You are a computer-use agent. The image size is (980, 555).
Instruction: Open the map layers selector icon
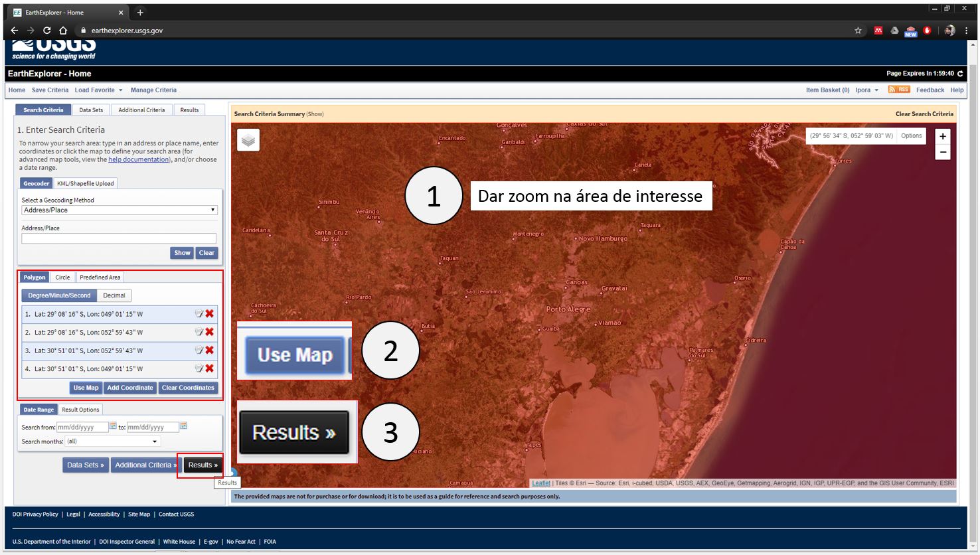[248, 140]
